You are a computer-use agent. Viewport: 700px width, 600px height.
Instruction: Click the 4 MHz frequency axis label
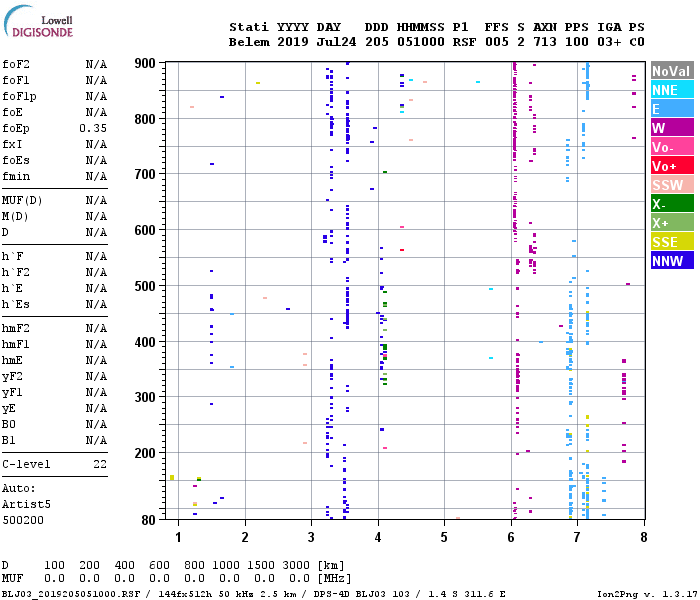pyautogui.click(x=378, y=537)
